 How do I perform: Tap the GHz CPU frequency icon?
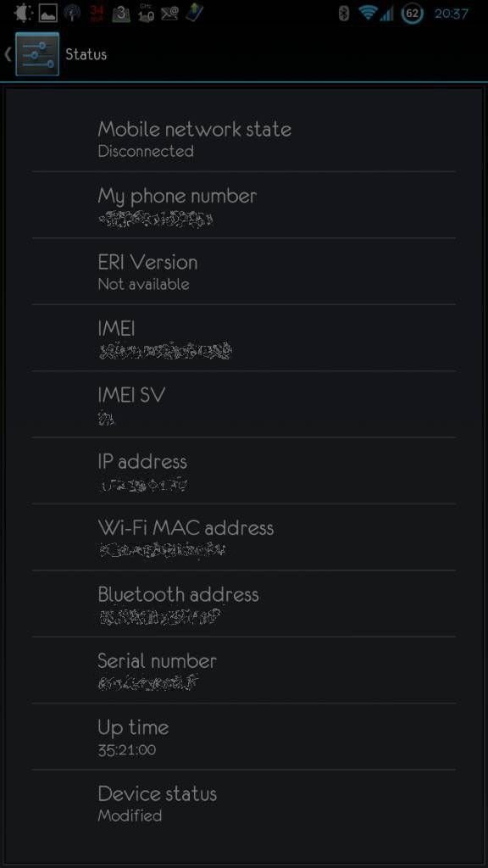point(146,14)
